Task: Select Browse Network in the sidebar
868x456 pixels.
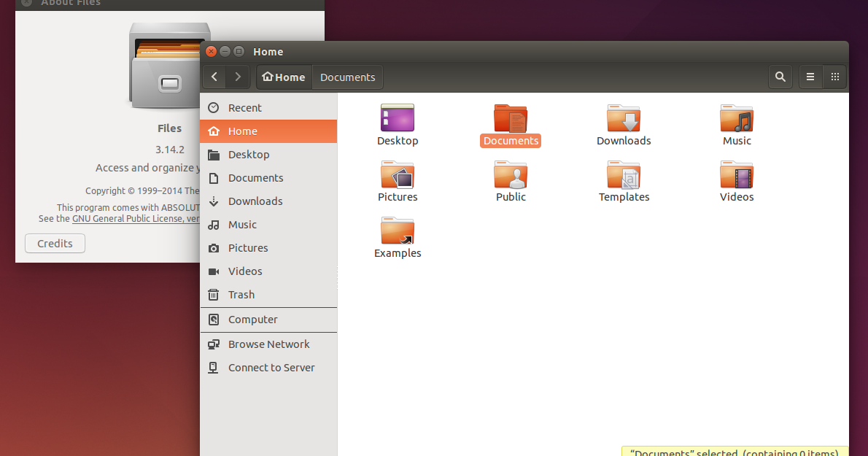Action: [x=268, y=344]
